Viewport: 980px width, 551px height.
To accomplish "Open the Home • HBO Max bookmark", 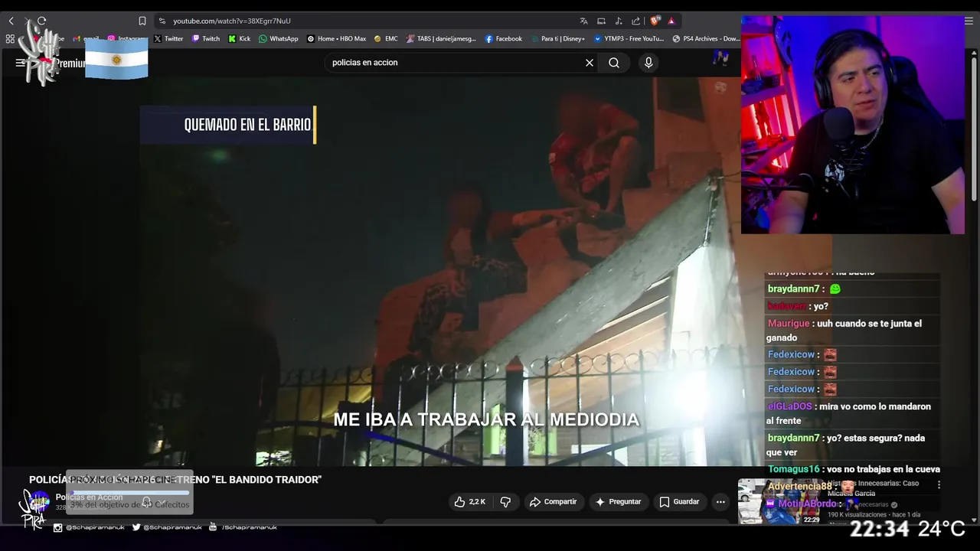I will (337, 38).
